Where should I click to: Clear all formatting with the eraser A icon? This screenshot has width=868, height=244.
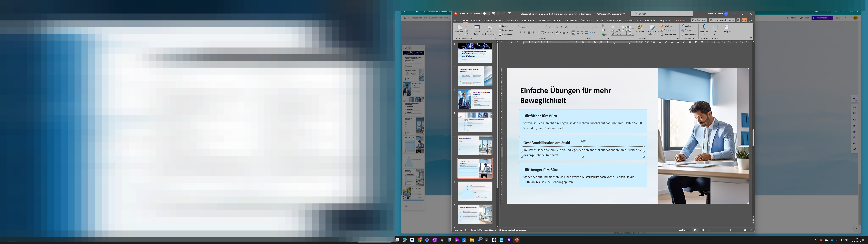point(567,27)
